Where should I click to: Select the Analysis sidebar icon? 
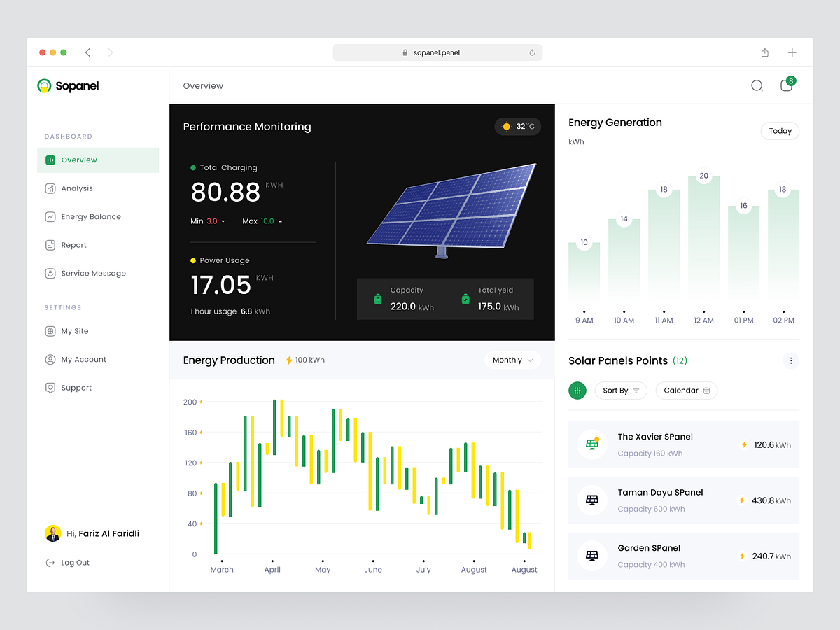50,188
